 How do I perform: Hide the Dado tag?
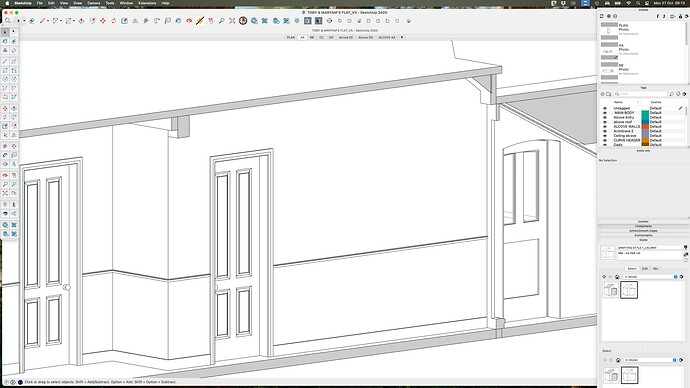tap(605, 145)
